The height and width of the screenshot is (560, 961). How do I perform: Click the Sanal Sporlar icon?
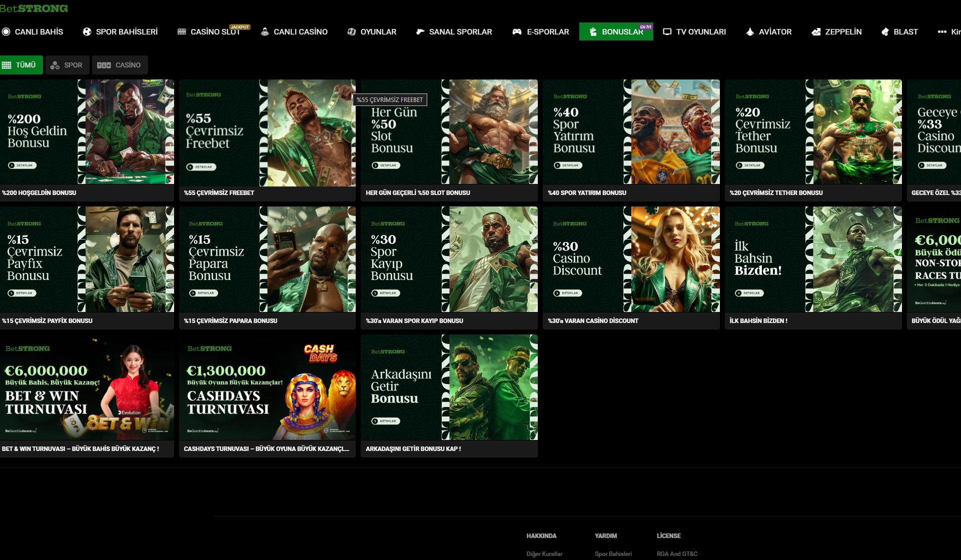coord(420,31)
